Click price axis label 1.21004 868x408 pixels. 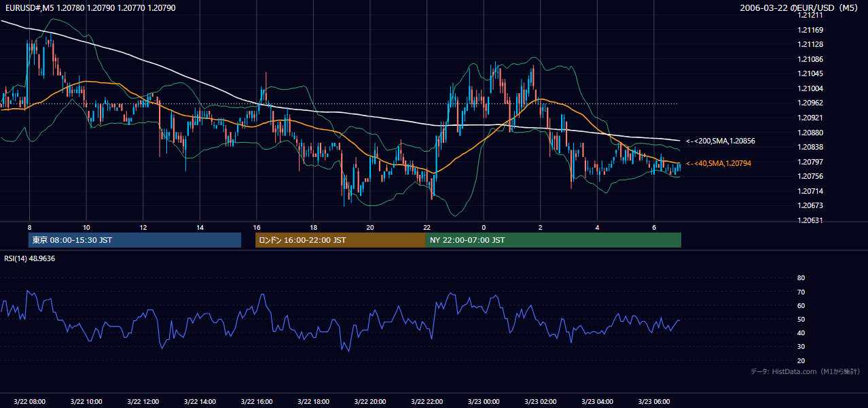[809, 88]
